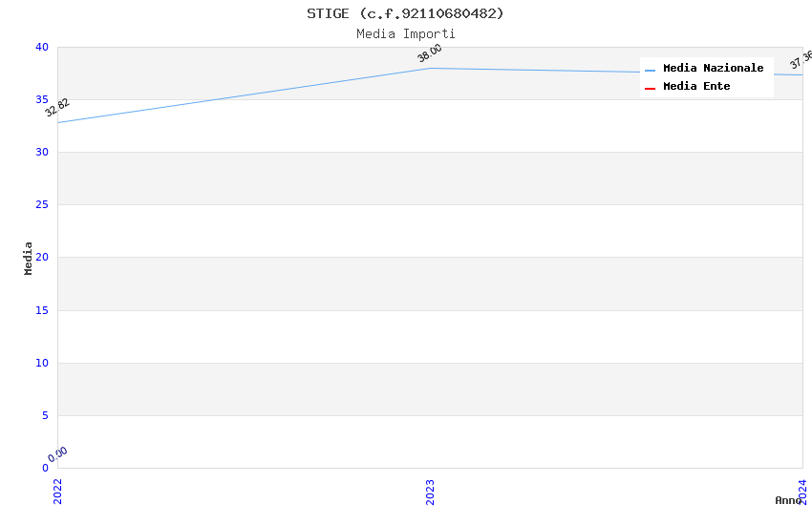Click the 15 y-axis tick label
812x525 pixels.
(x=42, y=310)
